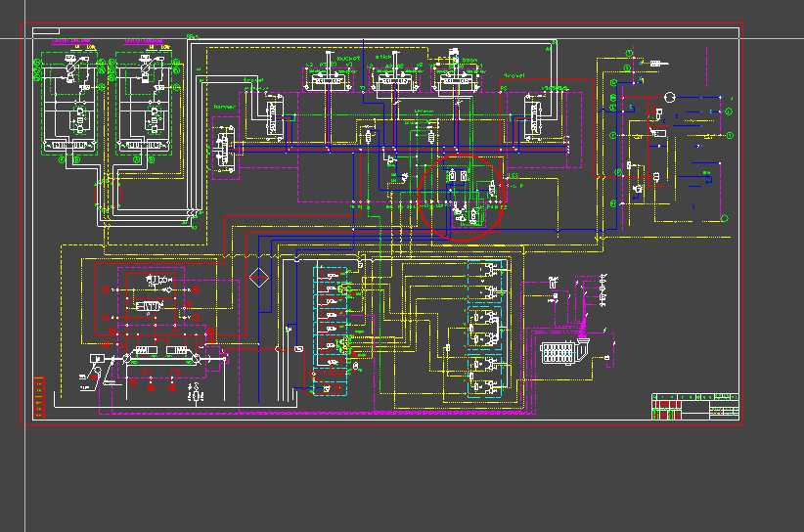Click the second green dashed motor block

(143, 103)
